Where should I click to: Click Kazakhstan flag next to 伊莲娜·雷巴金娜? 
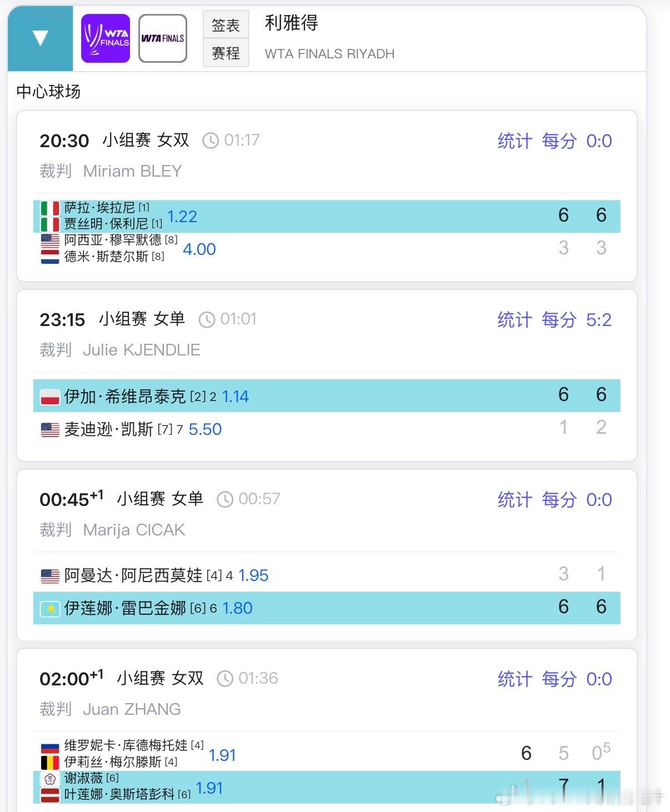pos(50,609)
